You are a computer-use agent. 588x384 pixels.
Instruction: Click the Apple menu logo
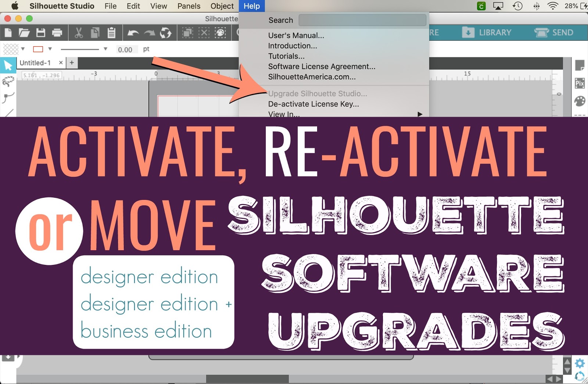tap(15, 6)
